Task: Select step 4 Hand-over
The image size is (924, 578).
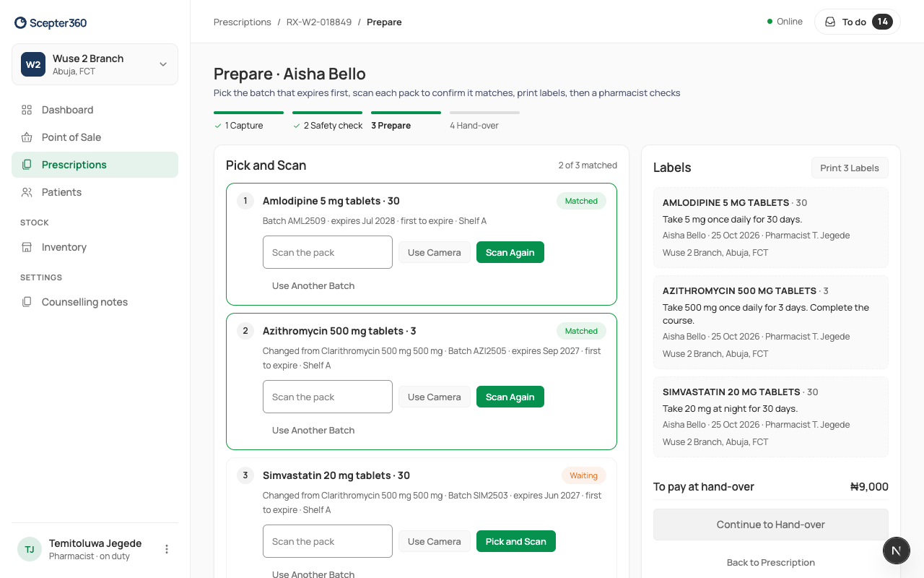Action: (x=484, y=120)
